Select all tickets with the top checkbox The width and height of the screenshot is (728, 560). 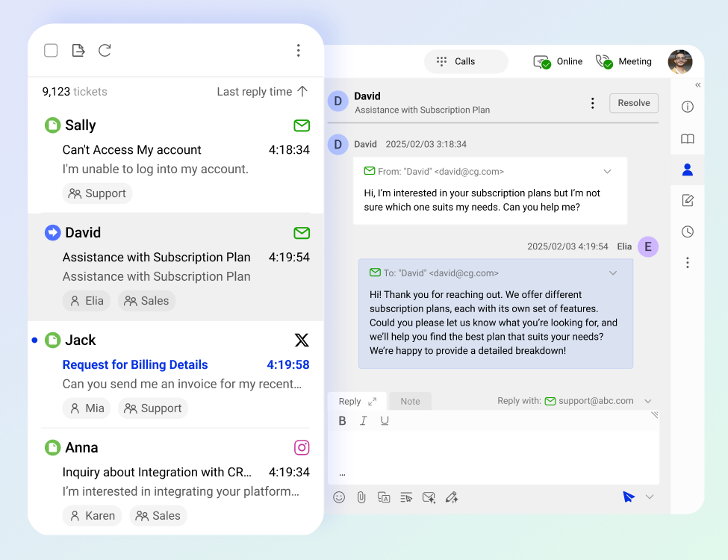pyautogui.click(x=50, y=50)
